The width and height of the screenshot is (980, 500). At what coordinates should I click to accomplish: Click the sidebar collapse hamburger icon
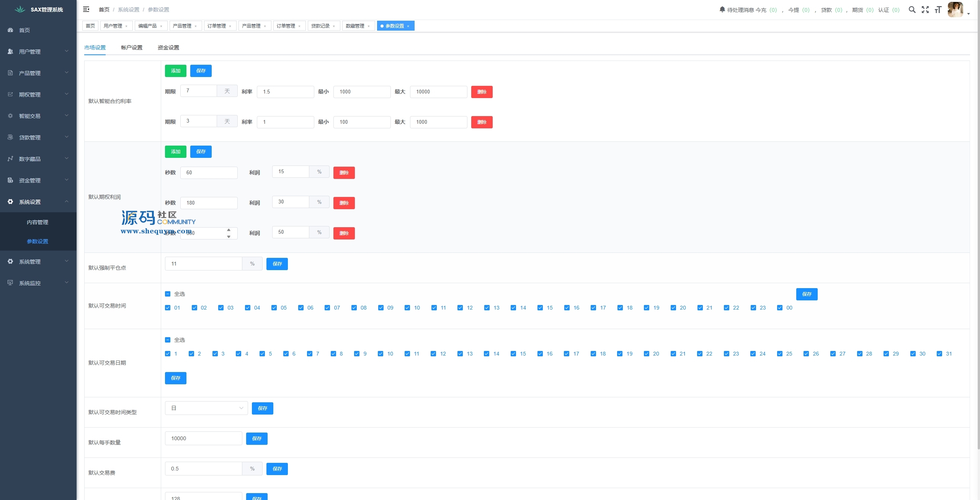point(86,9)
